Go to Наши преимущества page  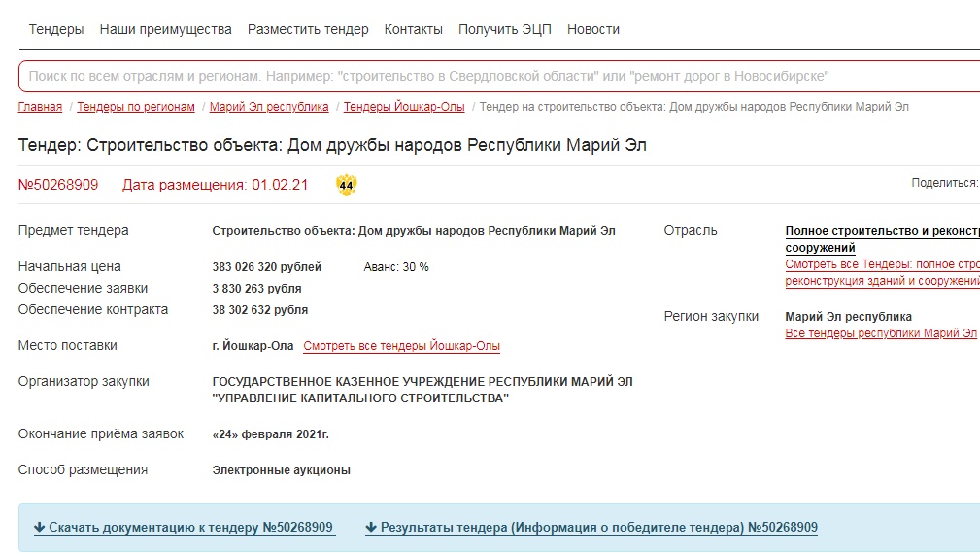coord(165,29)
